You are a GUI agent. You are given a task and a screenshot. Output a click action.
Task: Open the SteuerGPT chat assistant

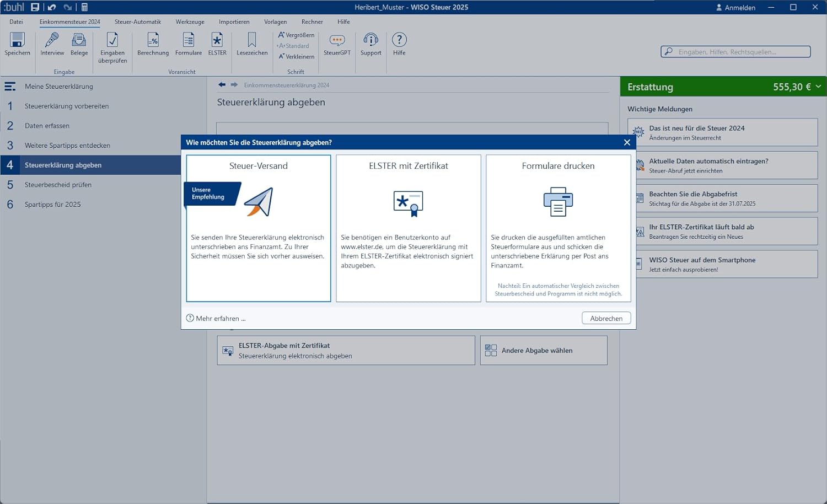tap(337, 44)
